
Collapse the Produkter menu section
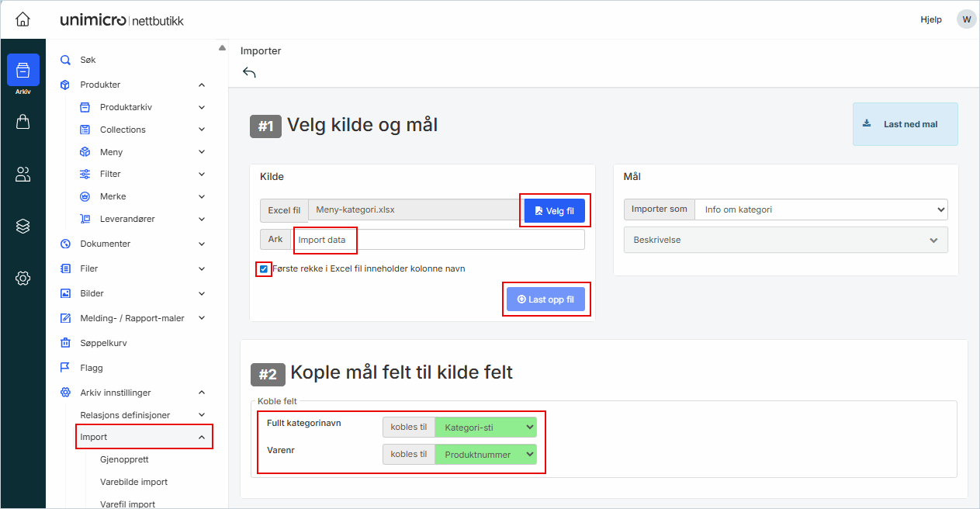tap(201, 85)
